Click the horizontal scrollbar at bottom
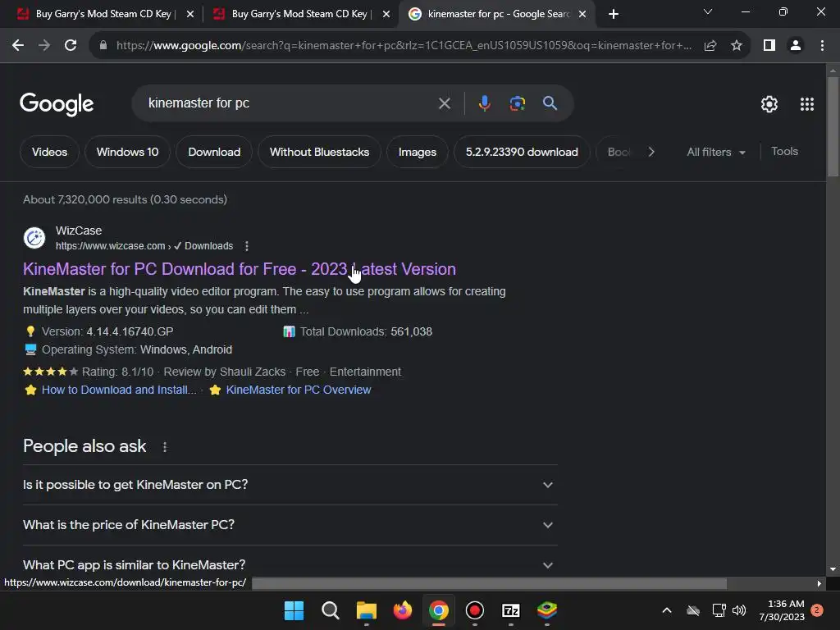 click(x=489, y=583)
